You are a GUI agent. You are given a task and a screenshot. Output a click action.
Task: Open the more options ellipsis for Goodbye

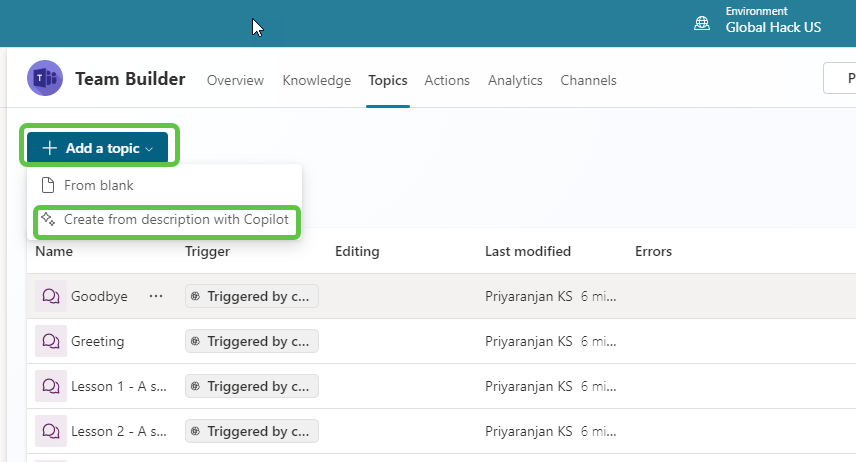tap(155, 296)
